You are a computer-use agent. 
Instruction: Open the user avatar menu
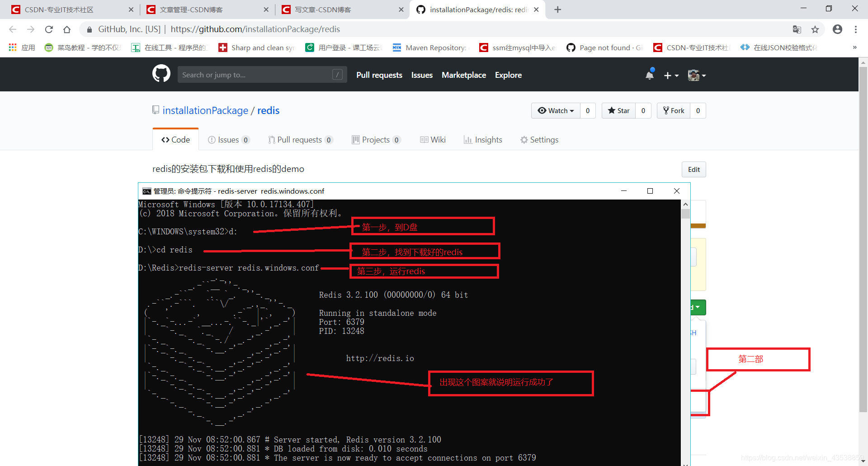[x=696, y=75]
